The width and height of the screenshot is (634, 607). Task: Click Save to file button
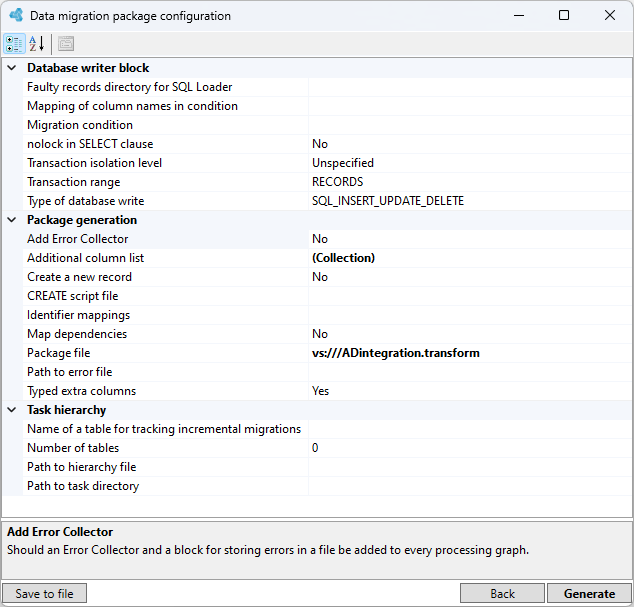pos(44,593)
